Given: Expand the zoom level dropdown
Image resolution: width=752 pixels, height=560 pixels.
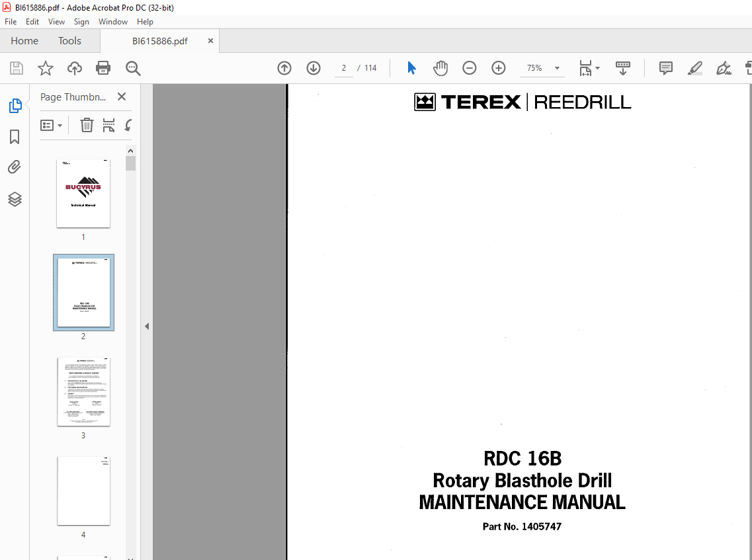Looking at the screenshot, I should pyautogui.click(x=558, y=68).
